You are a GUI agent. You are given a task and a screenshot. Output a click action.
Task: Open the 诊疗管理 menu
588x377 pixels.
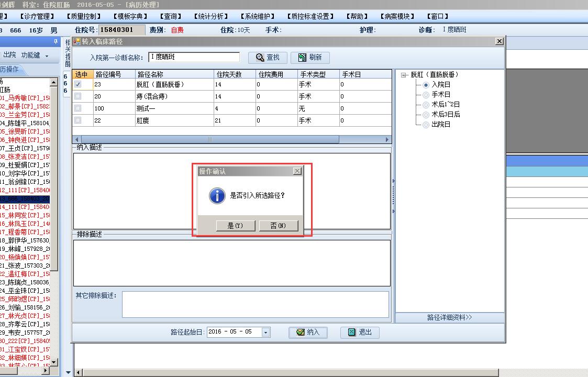(37, 17)
